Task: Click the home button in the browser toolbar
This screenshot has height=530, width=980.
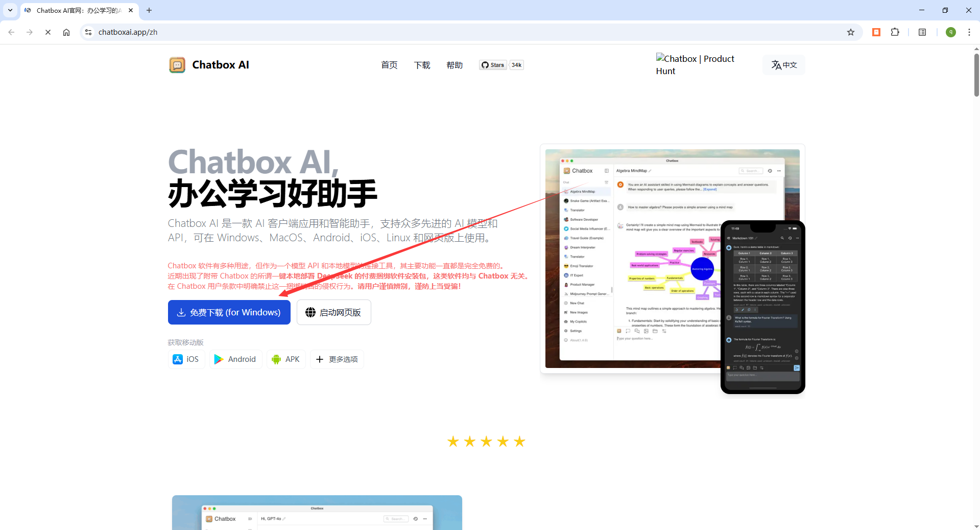Action: click(x=66, y=32)
